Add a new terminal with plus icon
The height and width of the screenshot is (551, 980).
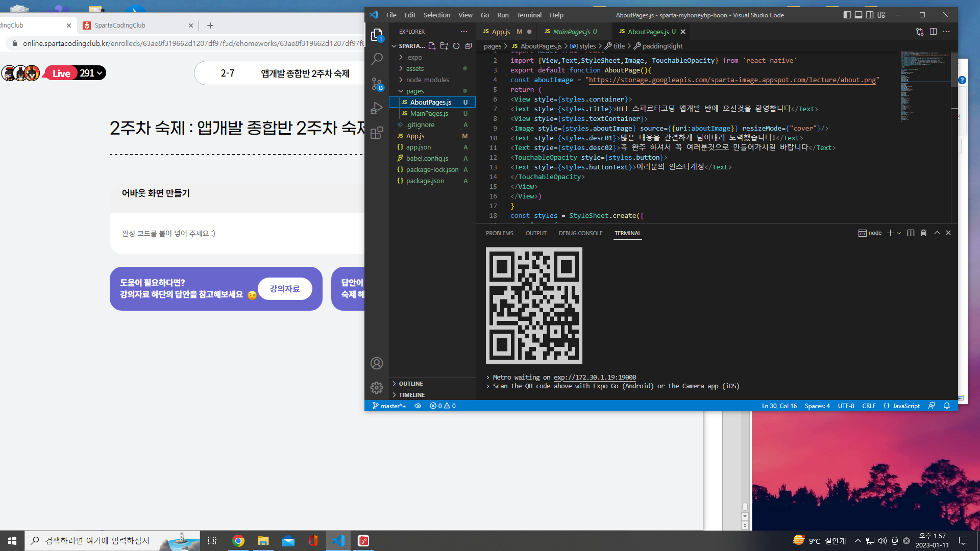pos(890,233)
